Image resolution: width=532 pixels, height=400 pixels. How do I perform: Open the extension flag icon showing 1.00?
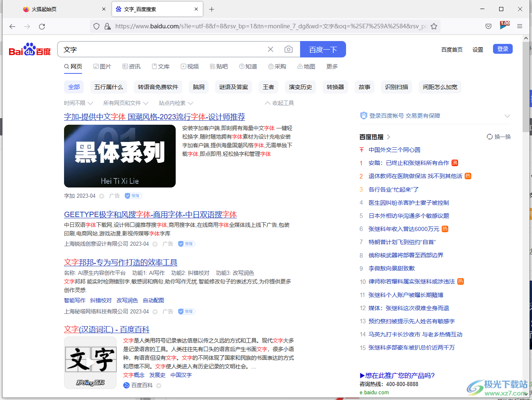504,25
